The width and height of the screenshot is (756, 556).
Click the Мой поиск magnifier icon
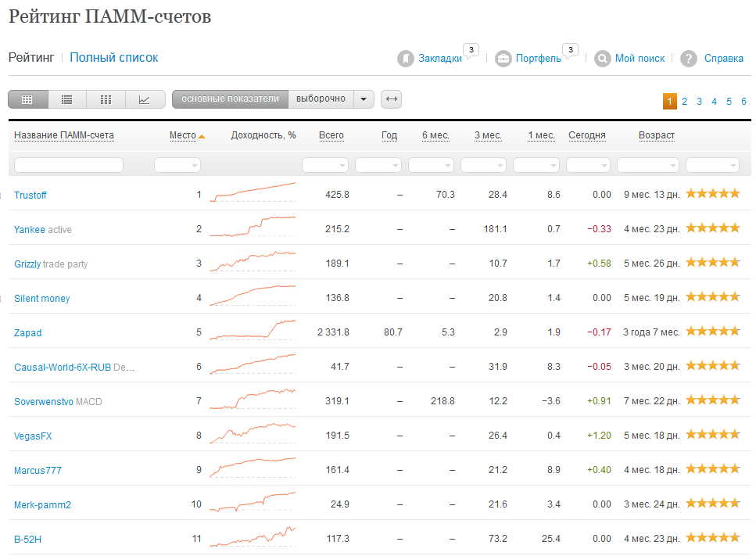(602, 59)
